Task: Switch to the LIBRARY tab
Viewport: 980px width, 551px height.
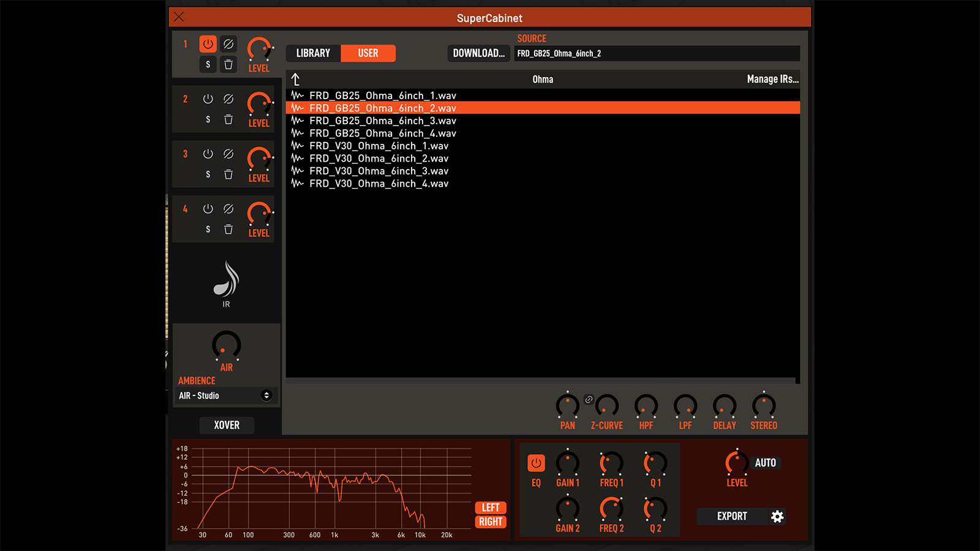Action: pos(313,53)
